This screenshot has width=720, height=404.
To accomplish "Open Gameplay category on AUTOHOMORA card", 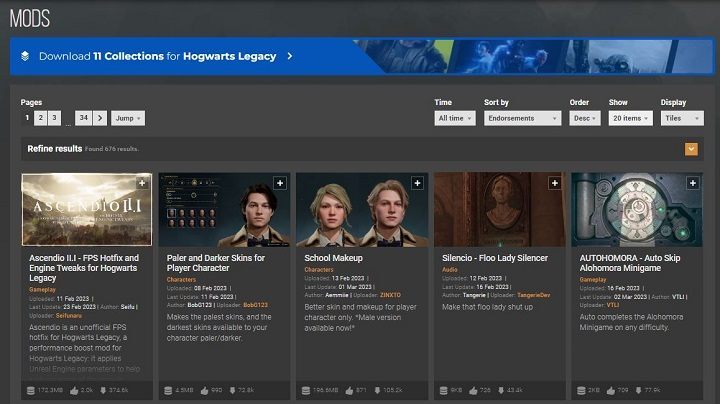I will point(593,280).
